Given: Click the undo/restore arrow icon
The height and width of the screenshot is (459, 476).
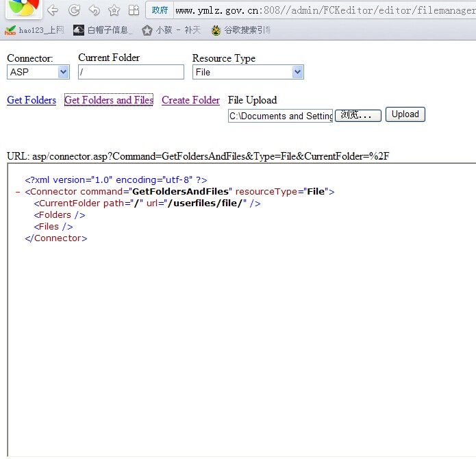Looking at the screenshot, I should point(94,10).
